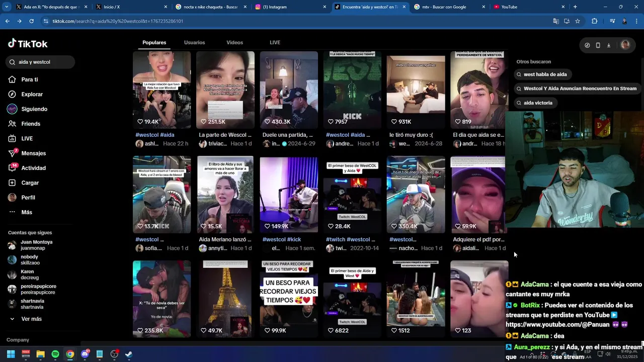Open the Chrome three-dots menu
This screenshot has height=362, width=644.
[x=636, y=21]
